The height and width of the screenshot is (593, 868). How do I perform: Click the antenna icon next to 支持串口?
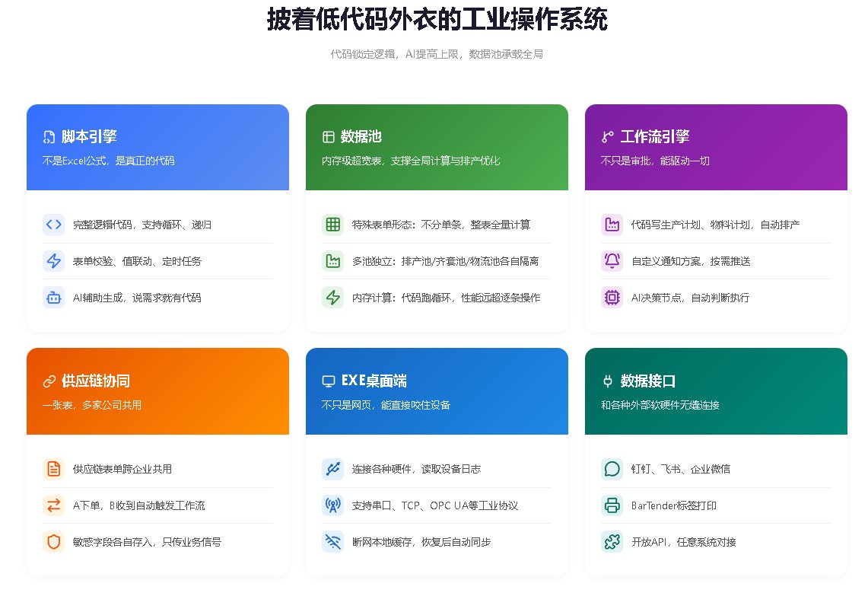coord(332,506)
